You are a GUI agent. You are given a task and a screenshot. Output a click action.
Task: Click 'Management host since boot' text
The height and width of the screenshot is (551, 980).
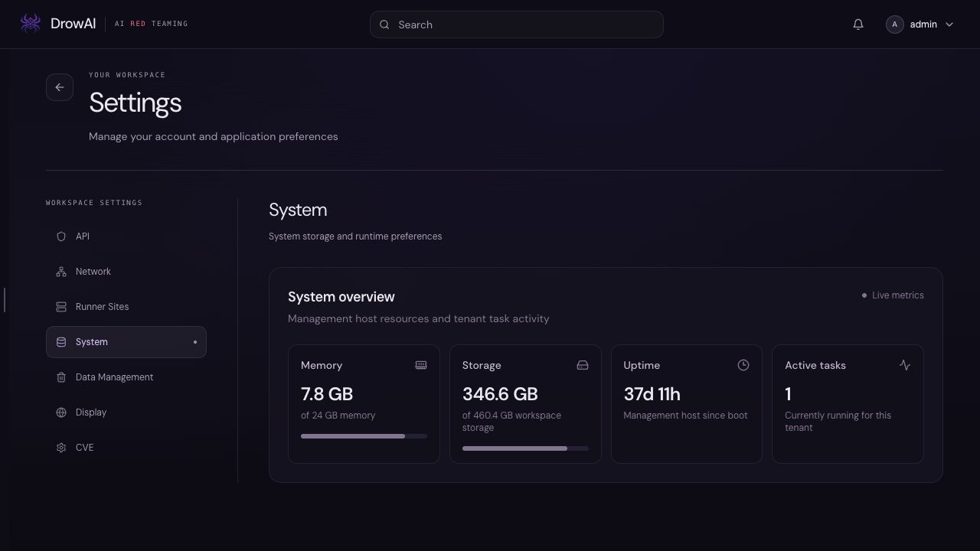685,416
